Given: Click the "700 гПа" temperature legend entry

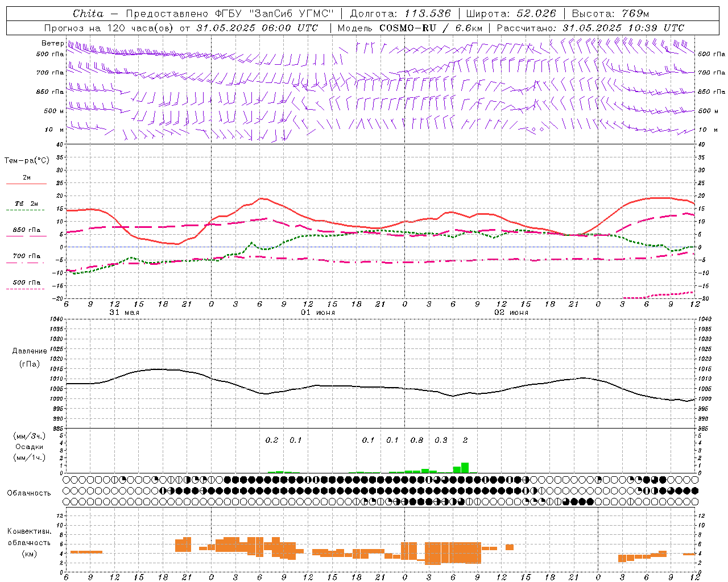Looking at the screenshot, I should point(27,256).
